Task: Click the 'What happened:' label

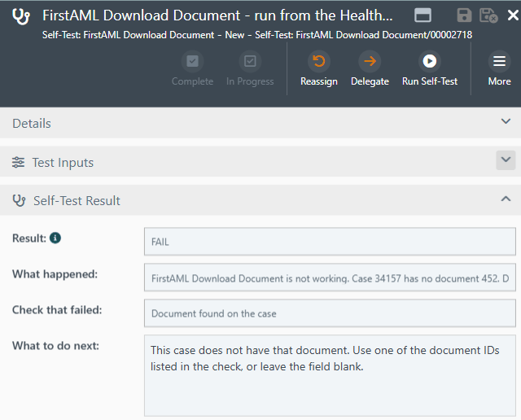Action: 55,274
